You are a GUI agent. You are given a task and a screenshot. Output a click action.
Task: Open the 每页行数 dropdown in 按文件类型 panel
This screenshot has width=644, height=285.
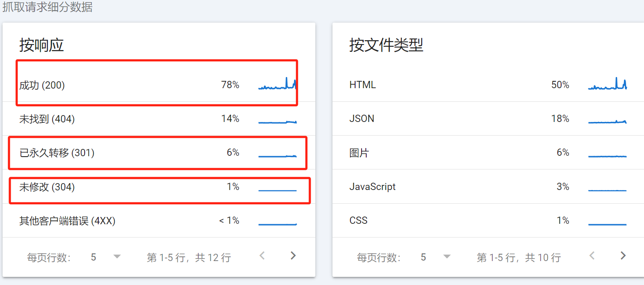[x=435, y=256]
